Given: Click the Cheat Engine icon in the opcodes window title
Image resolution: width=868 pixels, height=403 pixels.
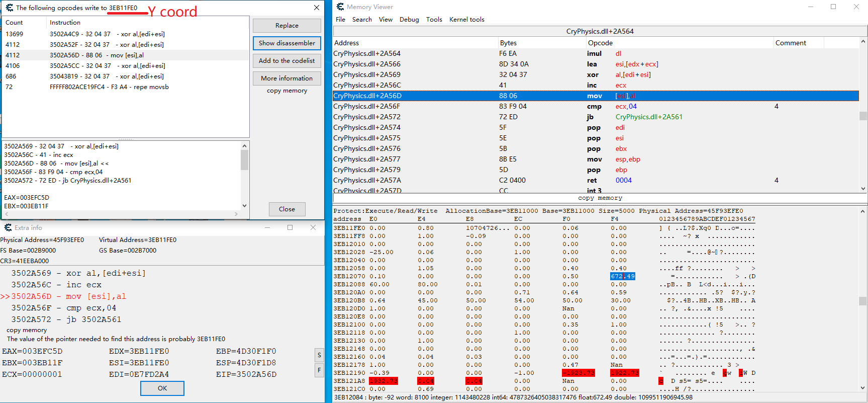Looking at the screenshot, I should [9, 8].
